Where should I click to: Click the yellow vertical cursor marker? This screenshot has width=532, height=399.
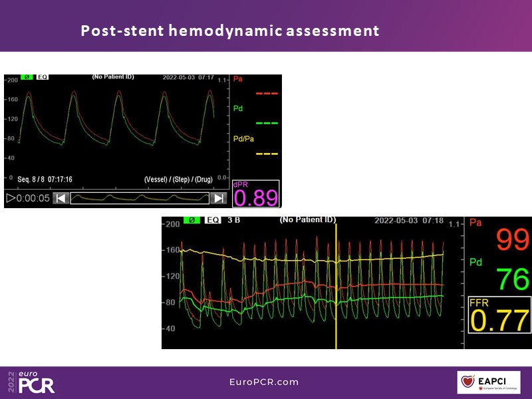tap(336, 286)
